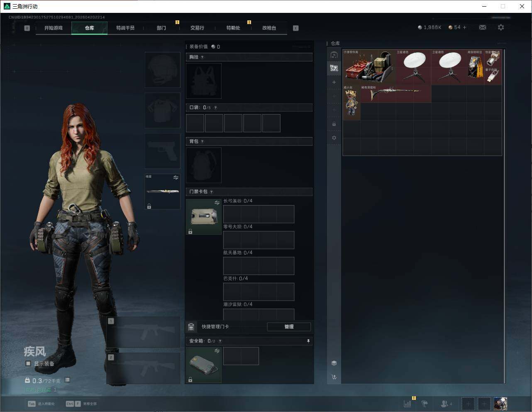Click the keycard case item
This screenshot has width=532, height=412.
pos(204,217)
